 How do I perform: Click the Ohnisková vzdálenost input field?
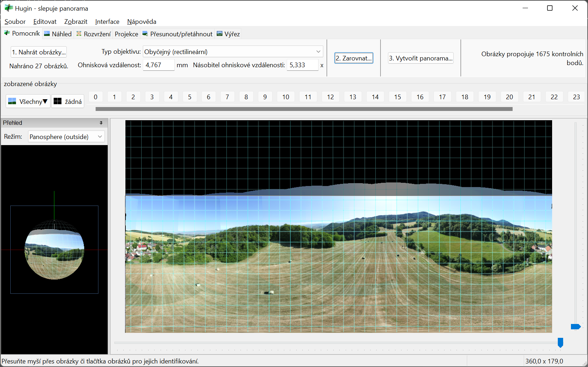158,65
